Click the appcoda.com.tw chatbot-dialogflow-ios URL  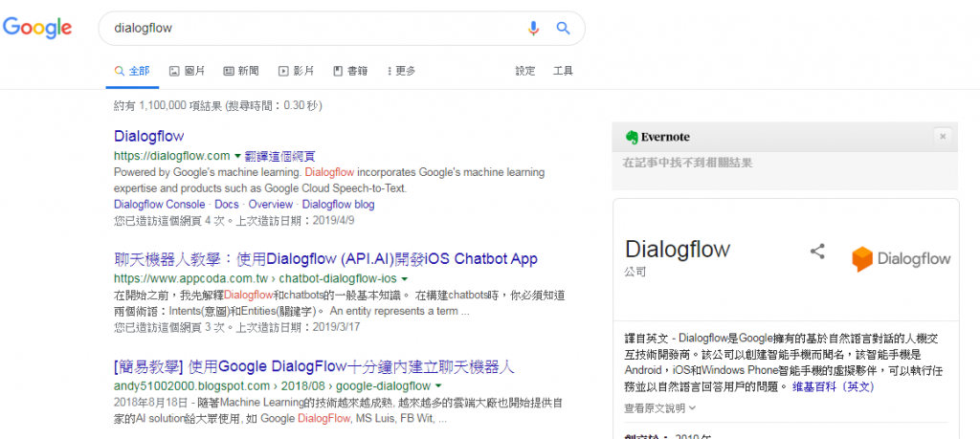[x=256, y=278]
